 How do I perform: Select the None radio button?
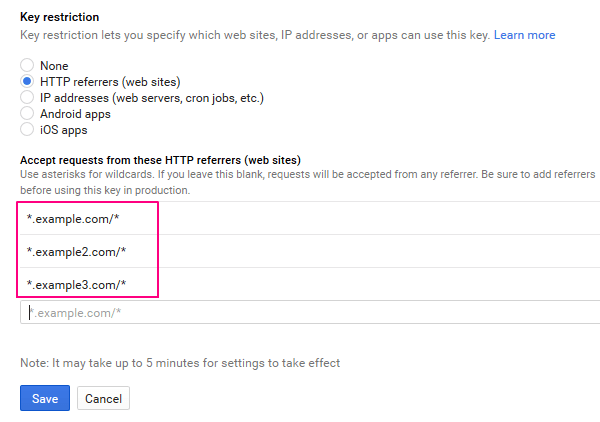28,65
